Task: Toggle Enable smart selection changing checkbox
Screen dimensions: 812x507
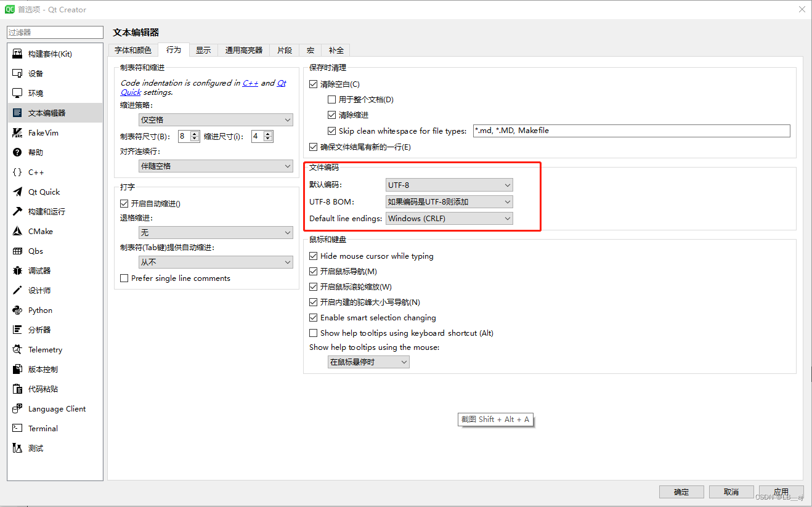Action: [x=313, y=317]
